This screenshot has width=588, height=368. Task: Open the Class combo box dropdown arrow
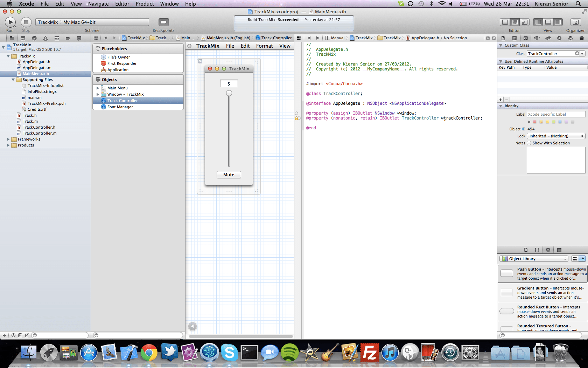(582, 54)
